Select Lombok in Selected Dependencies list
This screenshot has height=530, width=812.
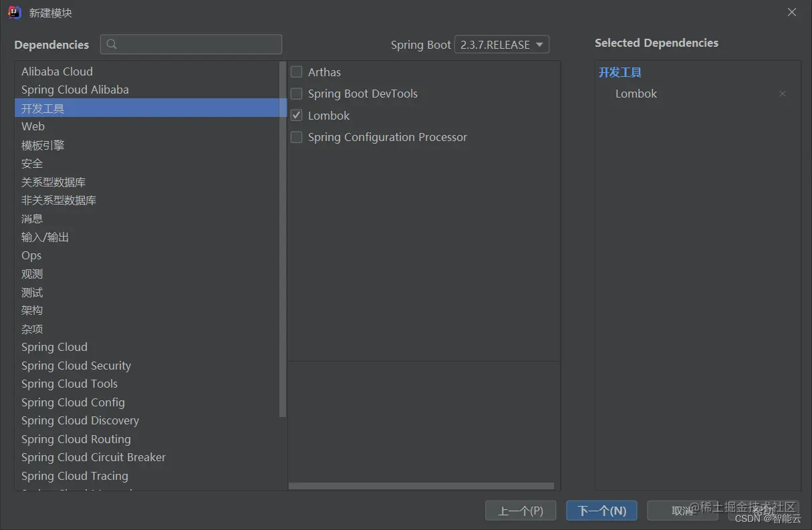636,94
